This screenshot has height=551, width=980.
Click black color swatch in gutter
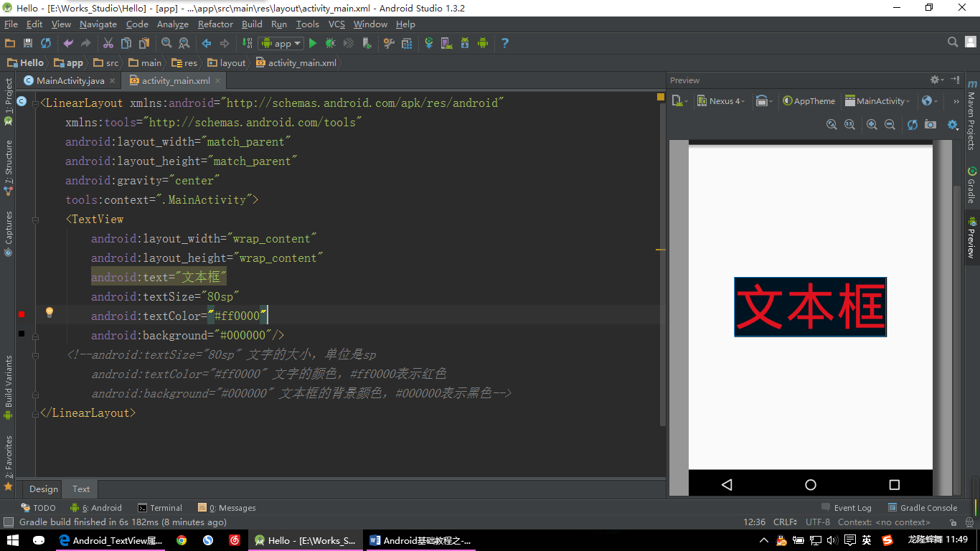22,334
